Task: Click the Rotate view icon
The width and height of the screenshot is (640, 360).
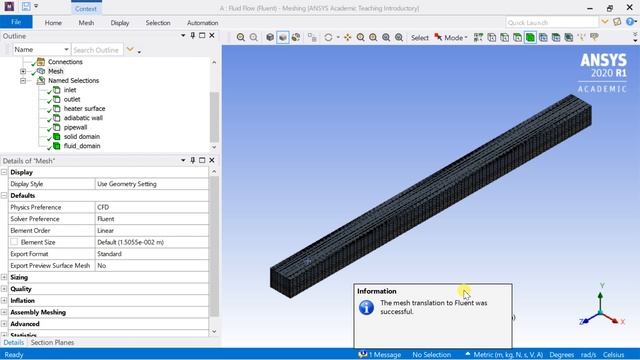Action: point(328,37)
